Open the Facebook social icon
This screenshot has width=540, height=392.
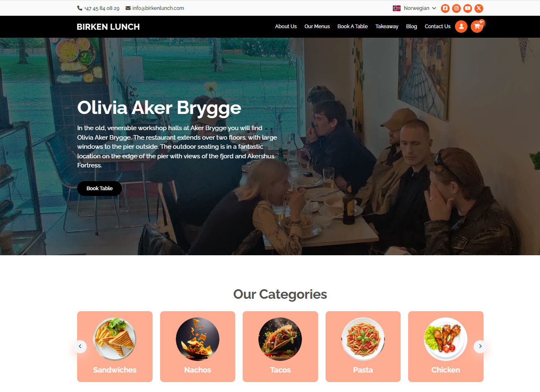(445, 8)
